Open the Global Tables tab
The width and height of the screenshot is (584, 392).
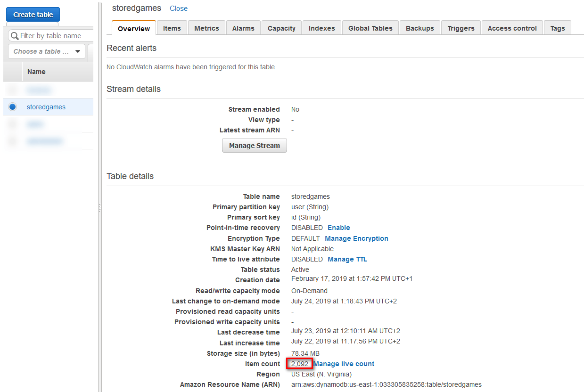coord(370,28)
